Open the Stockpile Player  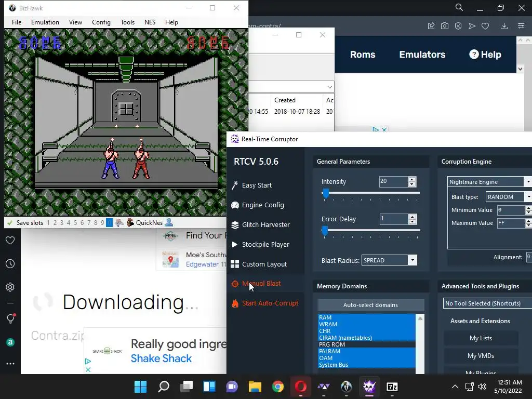(260, 244)
